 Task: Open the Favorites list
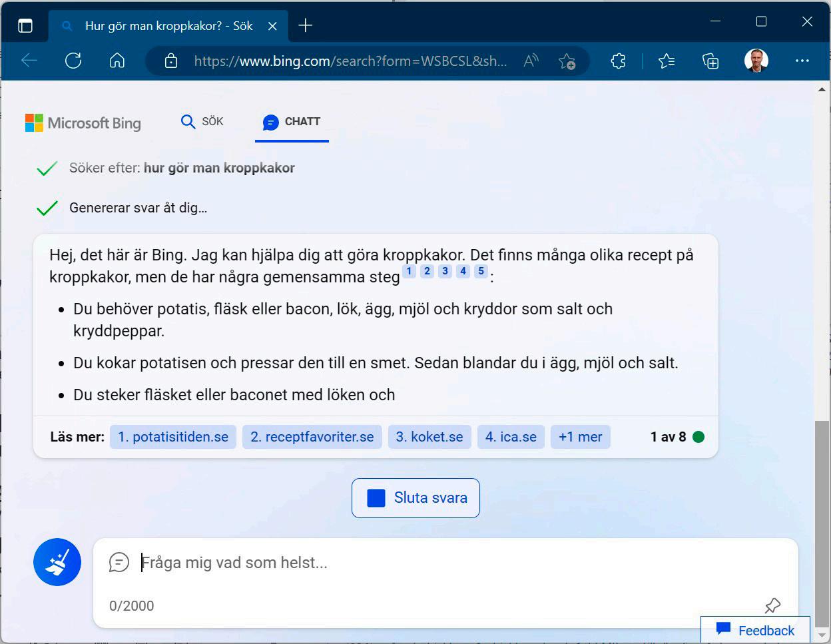[667, 61]
